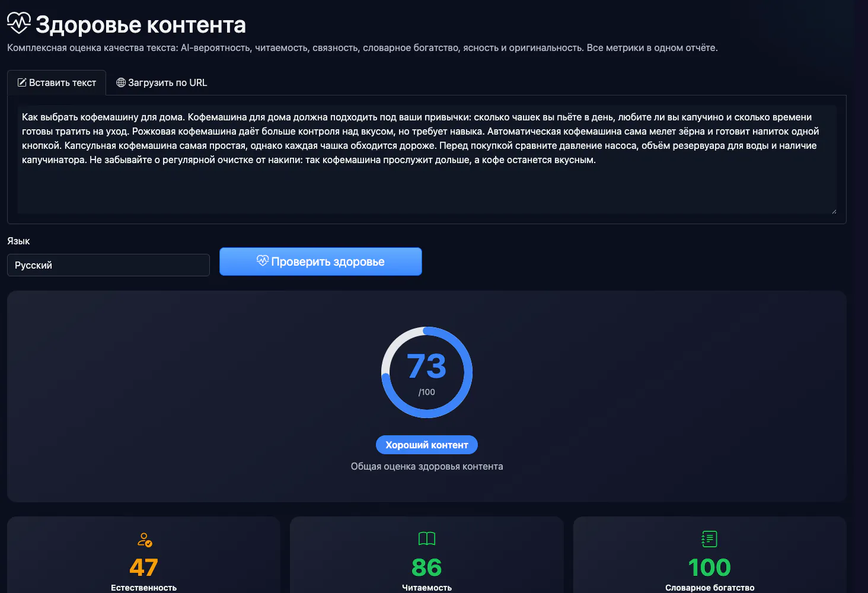Click the Читаемость metric label
The image size is (868, 593).
[427, 588]
